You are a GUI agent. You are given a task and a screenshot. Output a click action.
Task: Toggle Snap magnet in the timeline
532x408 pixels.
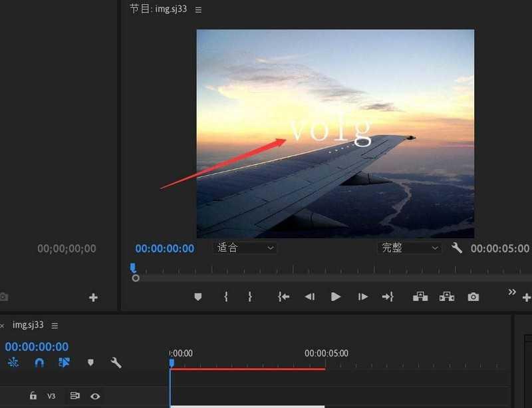[x=39, y=363]
